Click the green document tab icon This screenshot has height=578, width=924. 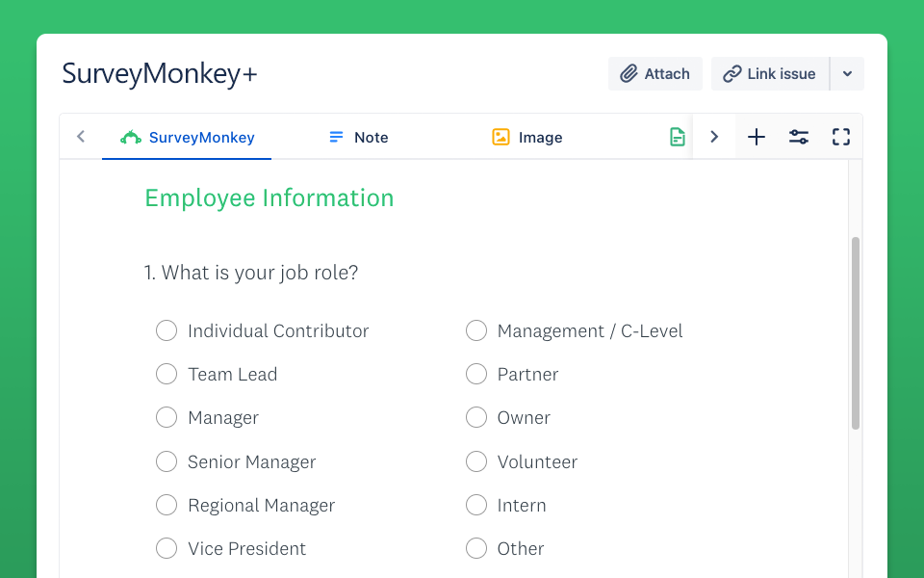click(678, 138)
